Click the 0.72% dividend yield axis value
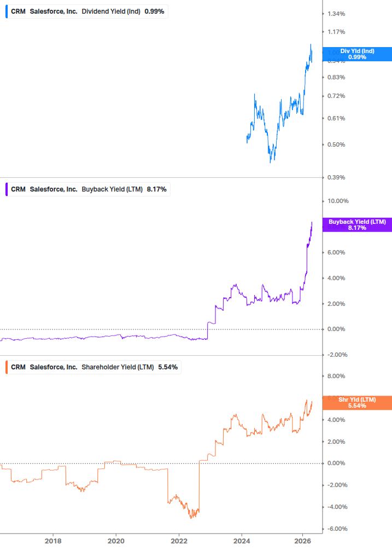The height and width of the screenshot is (550, 392). (336, 96)
